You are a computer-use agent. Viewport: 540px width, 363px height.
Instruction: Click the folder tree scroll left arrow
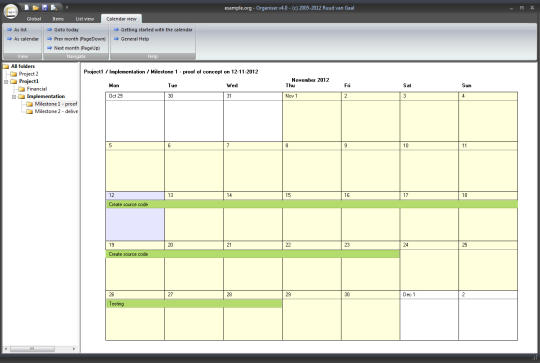coord(6,349)
